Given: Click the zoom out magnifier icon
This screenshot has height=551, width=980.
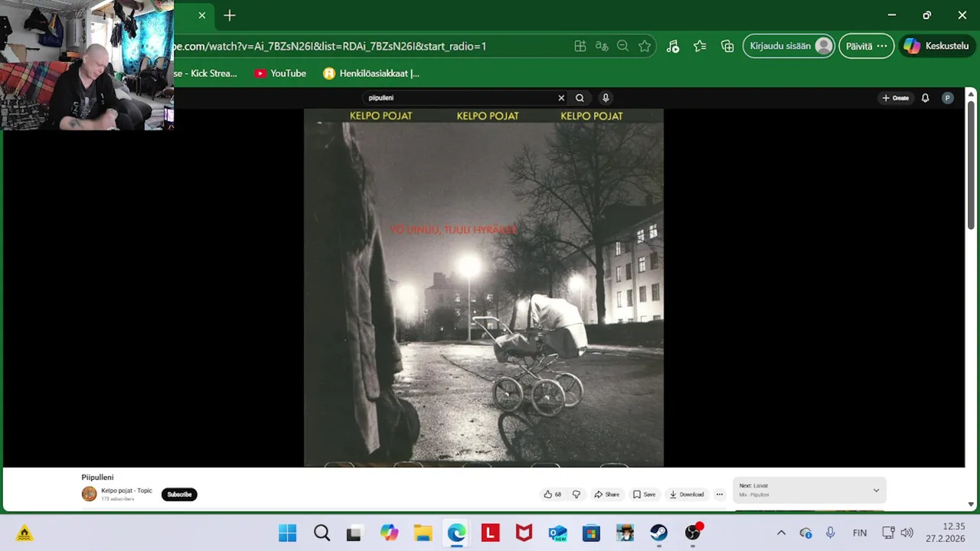Looking at the screenshot, I should 623,46.
